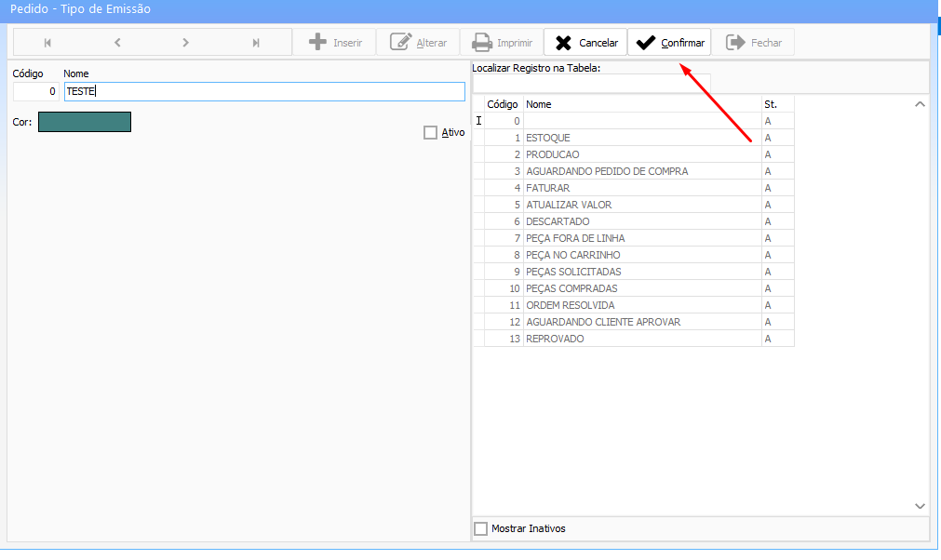941x560 pixels.
Task: Go to the first record navigation arrow
Action: [x=47, y=43]
